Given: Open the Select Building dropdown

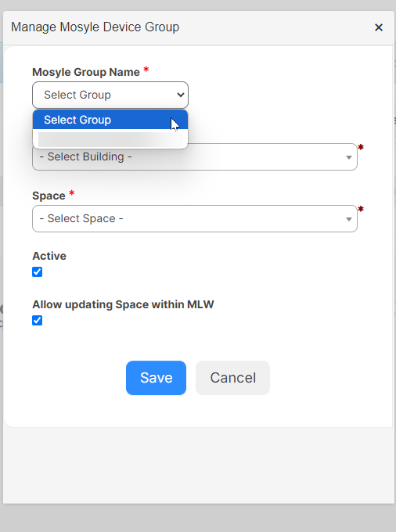Looking at the screenshot, I should click(x=194, y=156).
